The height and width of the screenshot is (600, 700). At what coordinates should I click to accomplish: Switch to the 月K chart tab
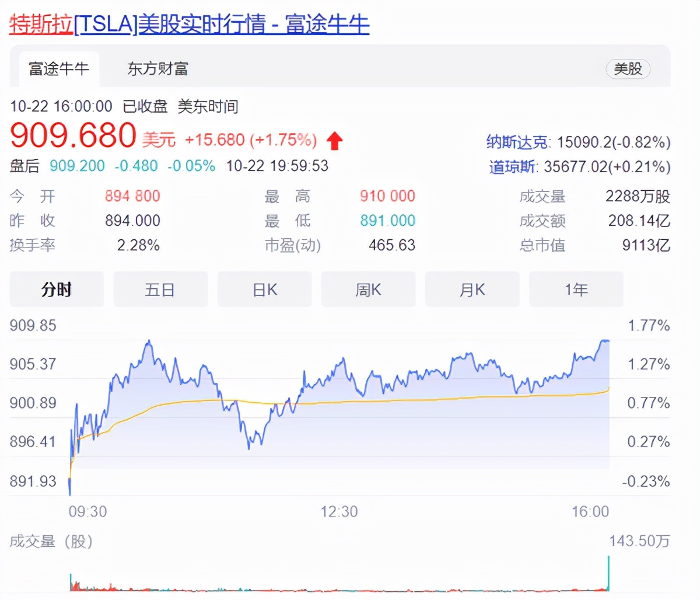(x=472, y=289)
